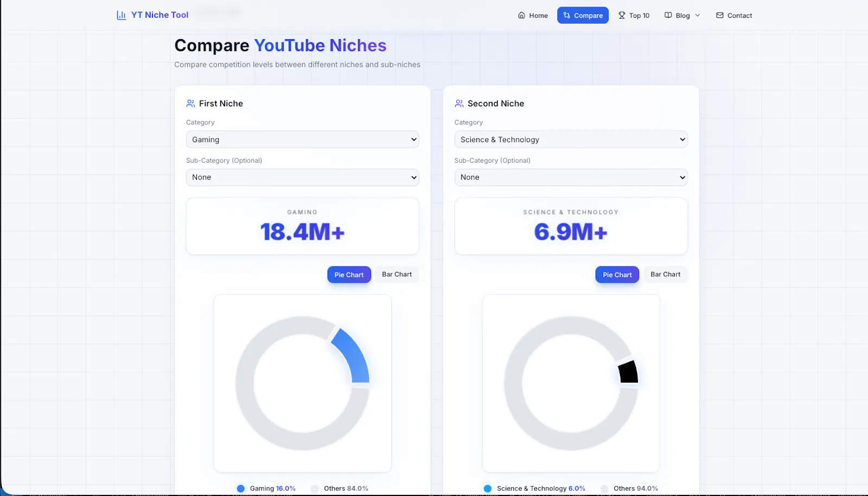The height and width of the screenshot is (496, 868).
Task: Click the blue Gaming legend dot
Action: tap(241, 488)
